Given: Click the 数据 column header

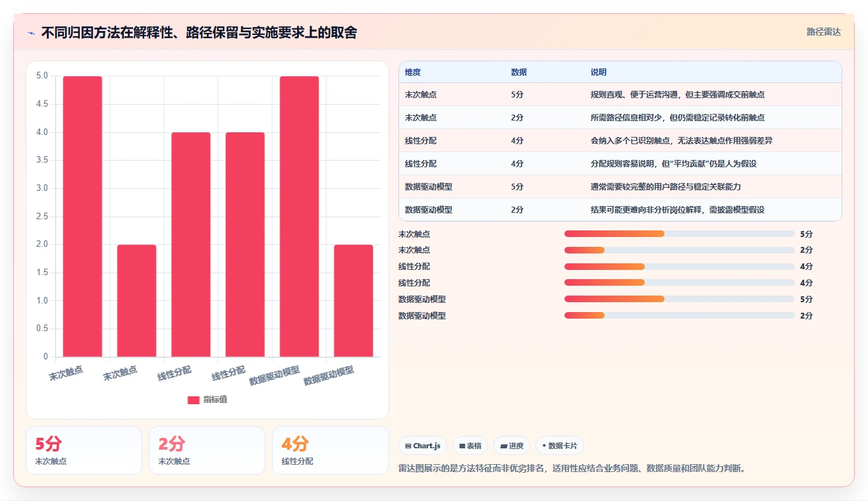Looking at the screenshot, I should coord(519,72).
